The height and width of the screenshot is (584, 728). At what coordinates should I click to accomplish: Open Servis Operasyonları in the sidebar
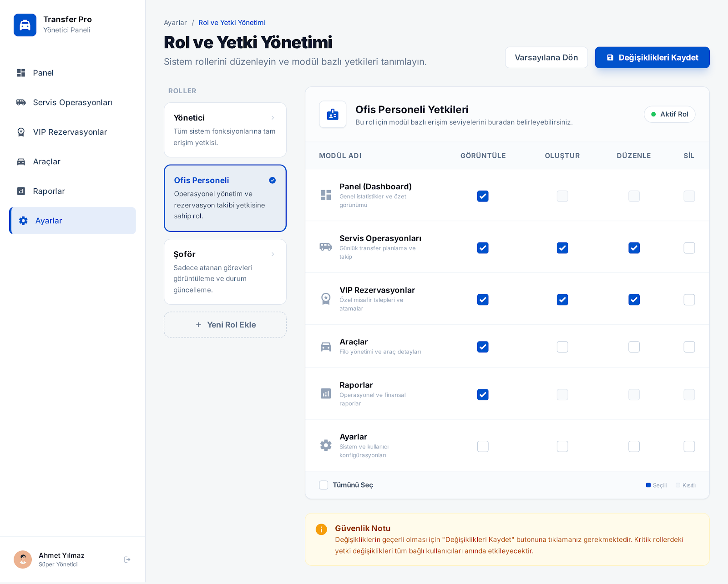[72, 102]
